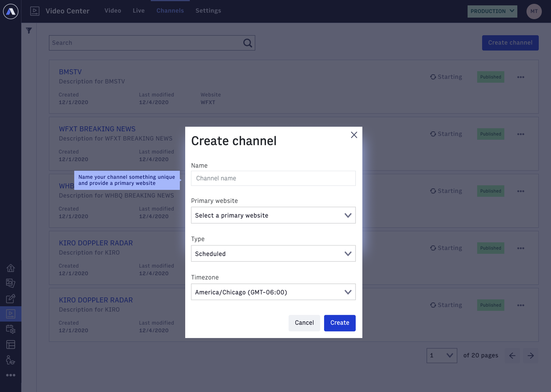Open the page number dropdown
Image resolution: width=551 pixels, height=392 pixels.
[442, 356]
